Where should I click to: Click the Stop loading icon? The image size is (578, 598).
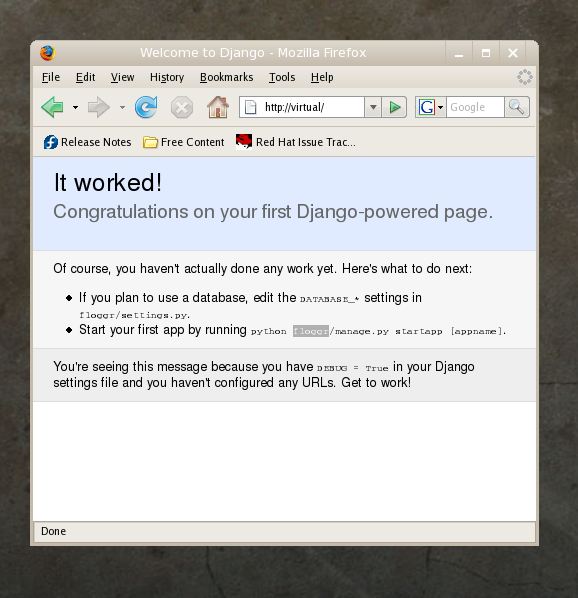181,108
